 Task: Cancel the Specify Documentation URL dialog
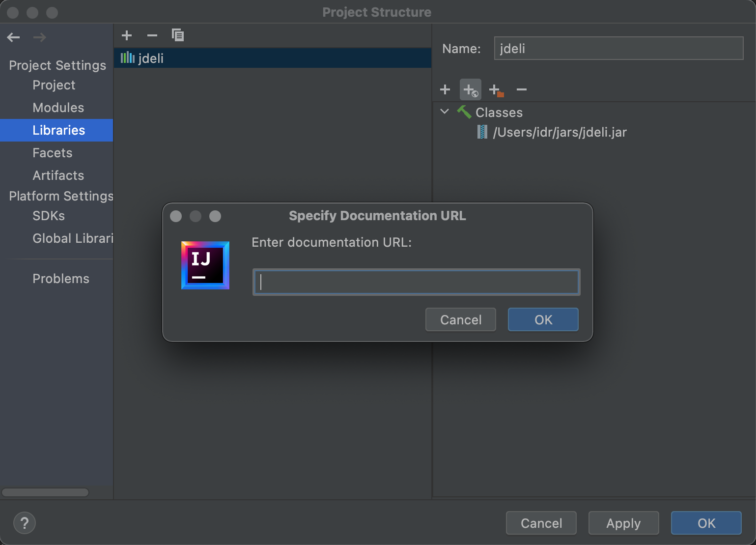460,319
